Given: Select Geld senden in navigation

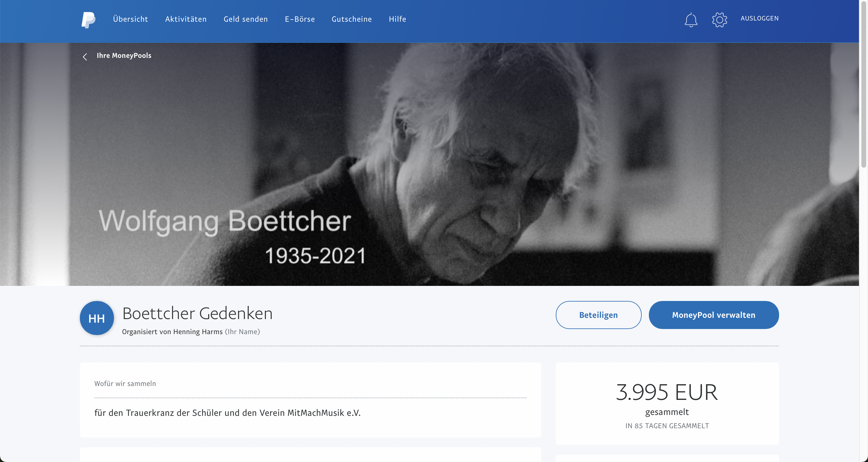Looking at the screenshot, I should (246, 19).
